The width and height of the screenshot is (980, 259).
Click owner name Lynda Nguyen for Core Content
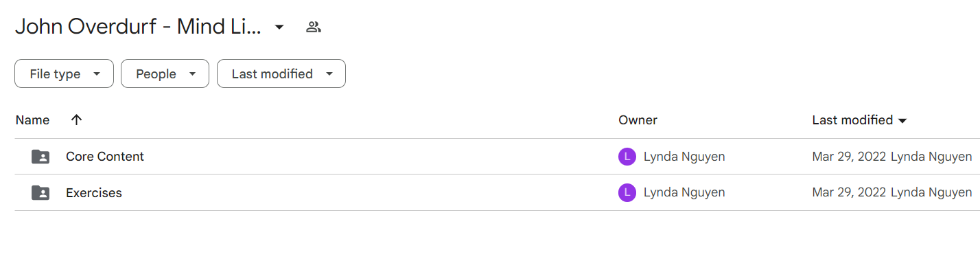pos(684,157)
